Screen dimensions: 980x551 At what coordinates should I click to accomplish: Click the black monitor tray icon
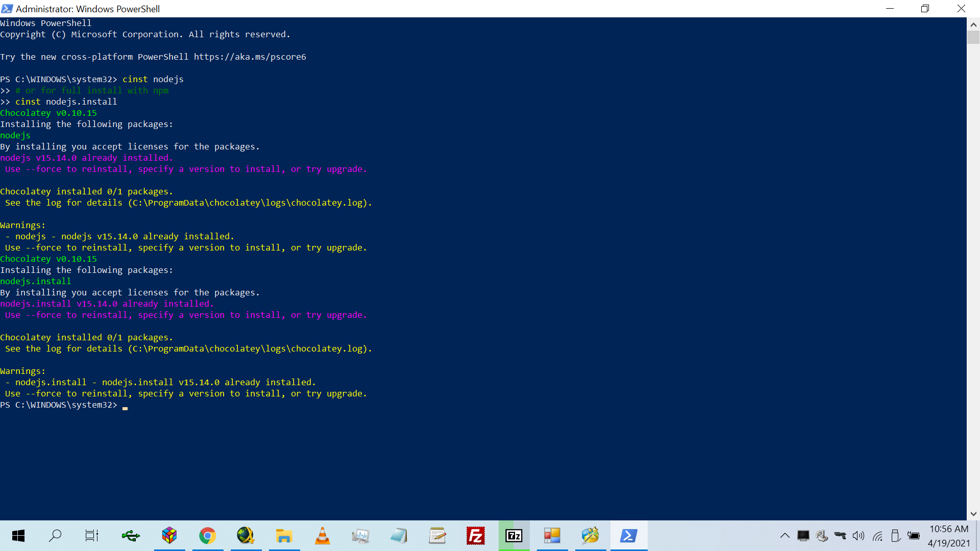tap(803, 536)
